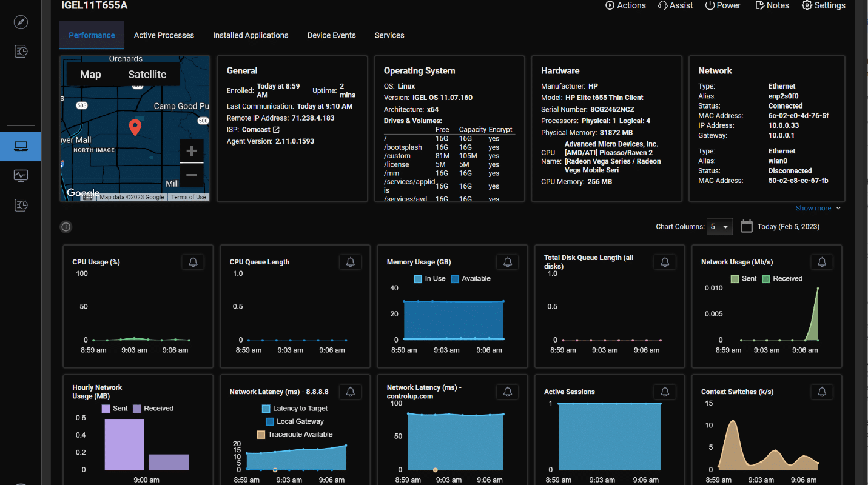The image size is (868, 485).
Task: Open Device Events tab
Action: [331, 35]
